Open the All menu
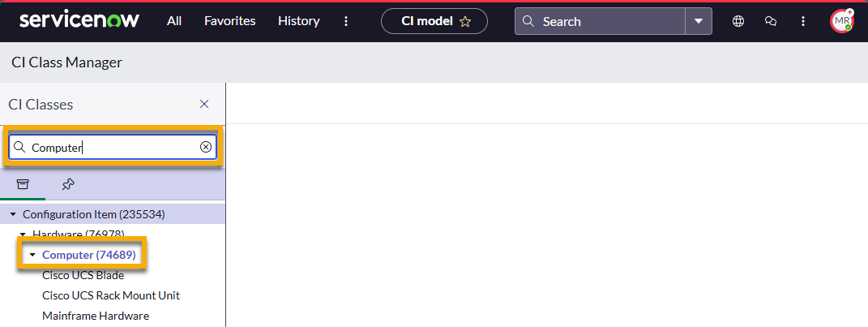Screen dimensions: 868x327 [x=174, y=21]
